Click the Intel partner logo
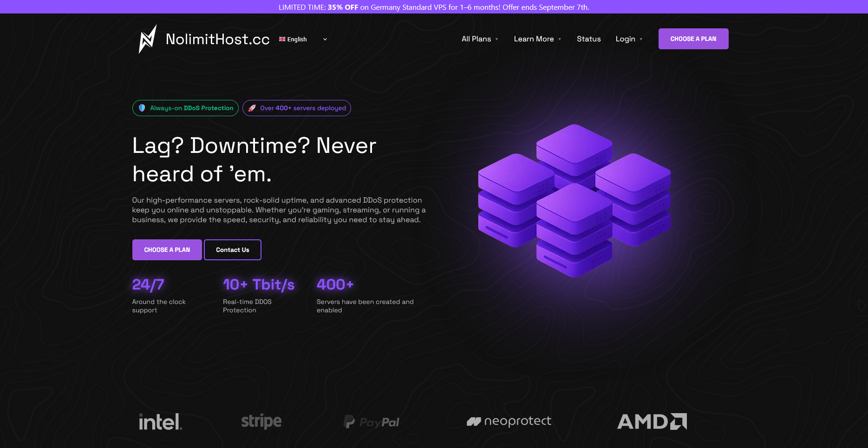 [160, 422]
